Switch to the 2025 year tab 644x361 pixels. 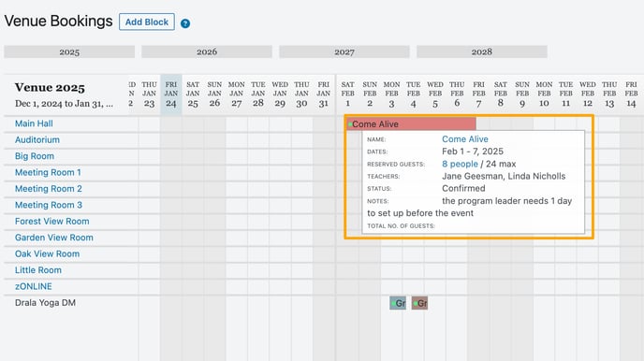pos(69,52)
